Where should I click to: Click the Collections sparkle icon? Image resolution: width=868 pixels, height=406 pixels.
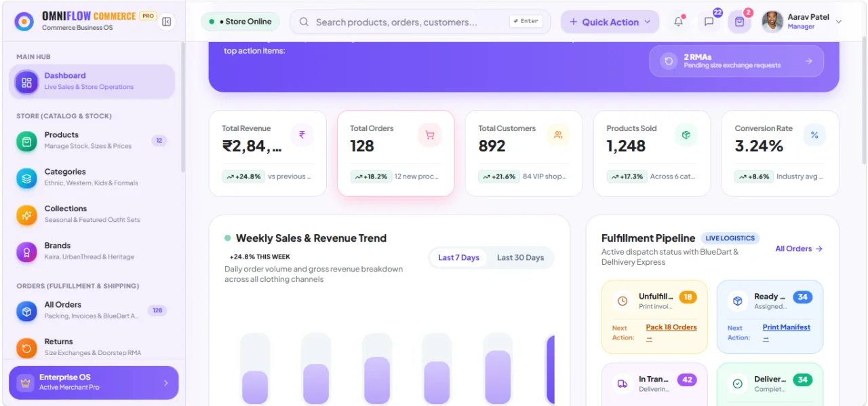26,215
